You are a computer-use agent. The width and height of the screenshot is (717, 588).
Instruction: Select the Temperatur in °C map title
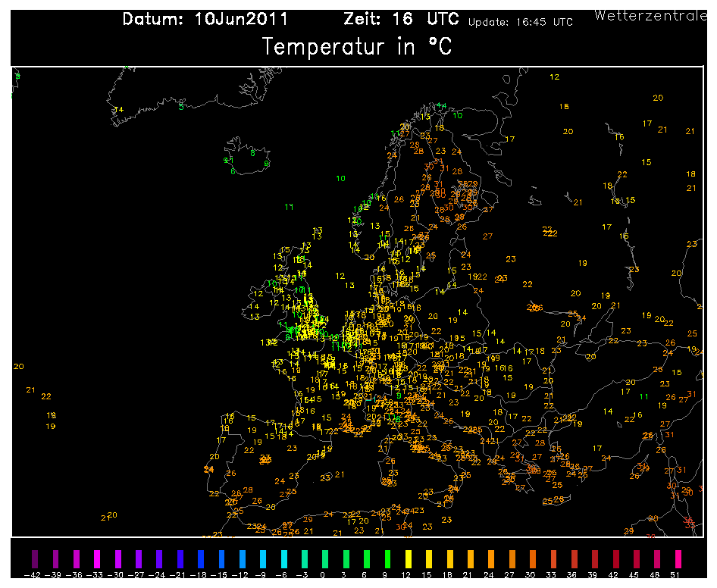[x=356, y=47]
